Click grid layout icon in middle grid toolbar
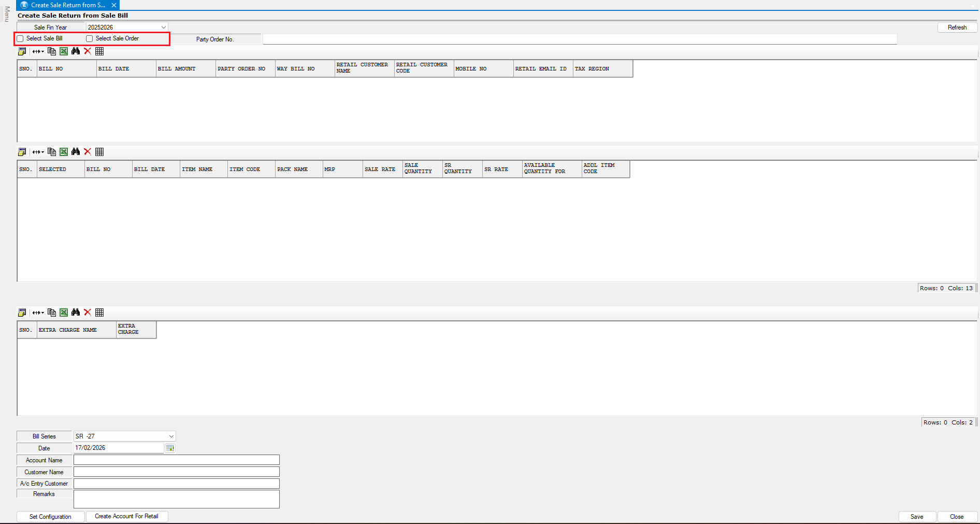The width and height of the screenshot is (980, 524). tap(99, 152)
